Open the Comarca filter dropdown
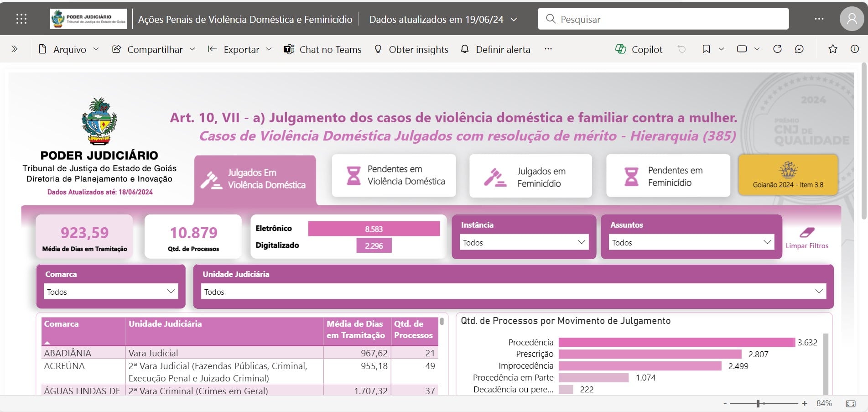The width and height of the screenshot is (868, 412). (x=111, y=291)
